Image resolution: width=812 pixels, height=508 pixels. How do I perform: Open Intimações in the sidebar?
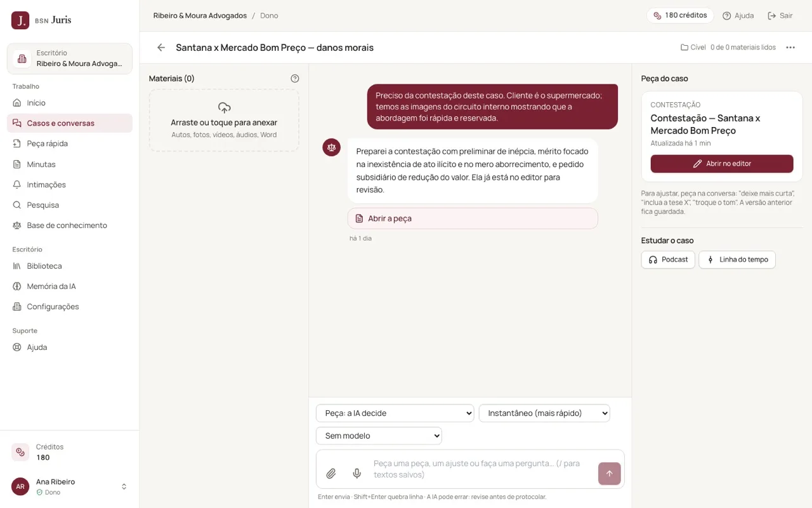[x=70, y=185]
